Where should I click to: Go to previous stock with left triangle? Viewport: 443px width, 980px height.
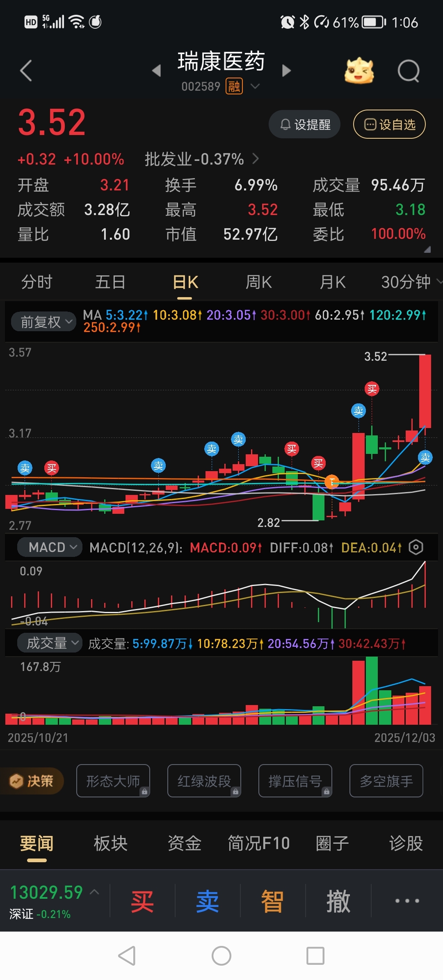156,71
